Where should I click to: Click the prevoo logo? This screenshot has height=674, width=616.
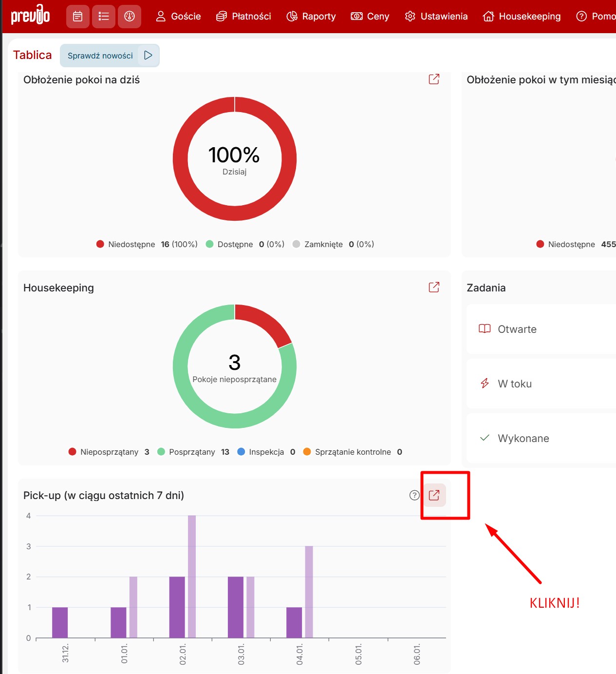click(30, 16)
